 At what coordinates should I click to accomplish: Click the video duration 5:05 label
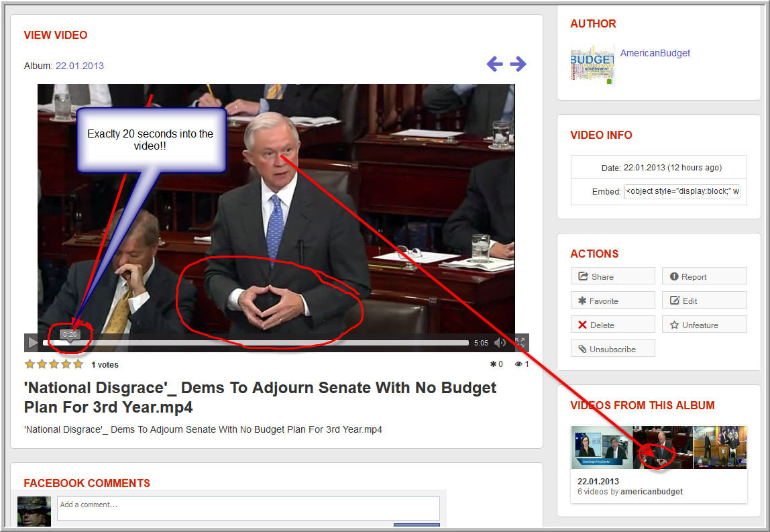pos(482,343)
